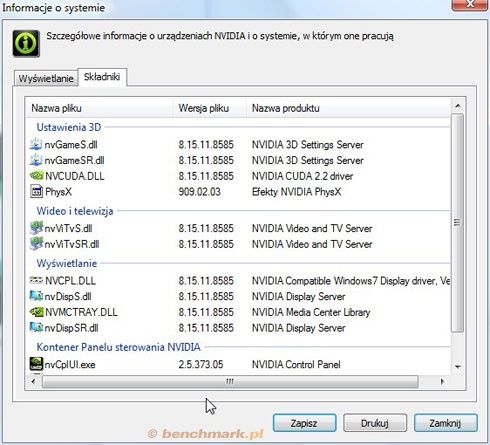Click the nvDispSR.dll file icon
490x445 pixels.
(36, 327)
